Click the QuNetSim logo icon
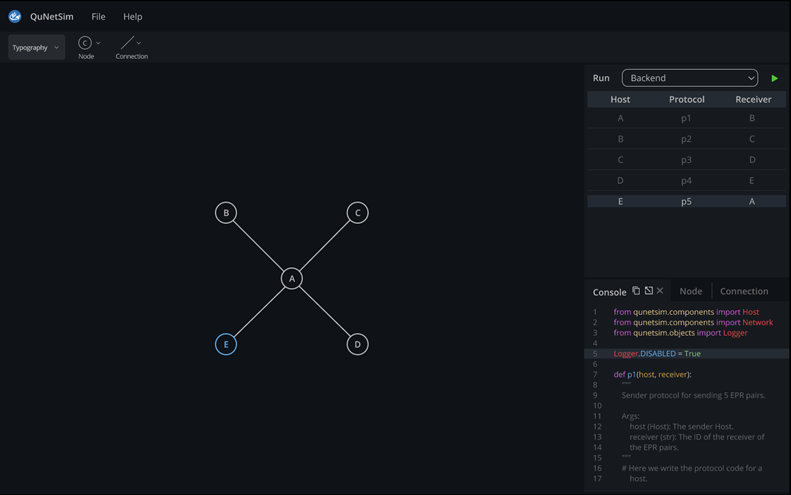 [15, 16]
